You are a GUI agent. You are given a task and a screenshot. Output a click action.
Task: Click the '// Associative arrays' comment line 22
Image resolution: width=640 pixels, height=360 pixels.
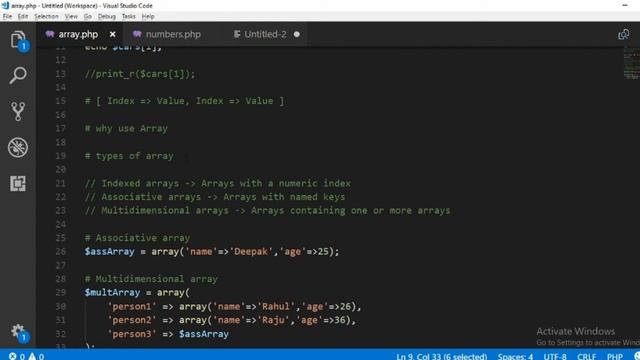coord(215,197)
